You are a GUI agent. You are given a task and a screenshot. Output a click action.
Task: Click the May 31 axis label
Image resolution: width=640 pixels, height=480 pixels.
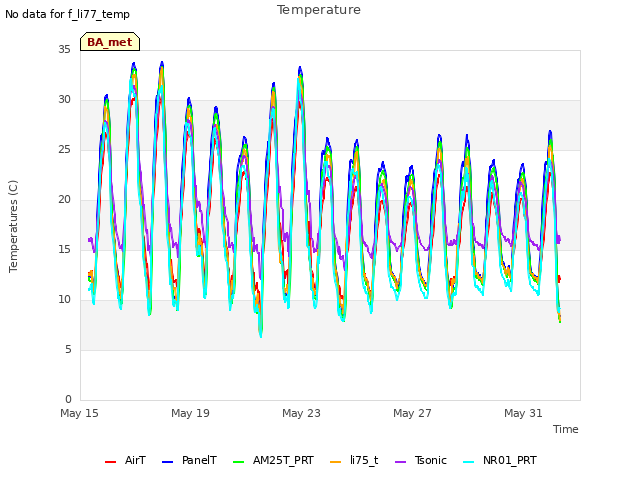click(523, 413)
